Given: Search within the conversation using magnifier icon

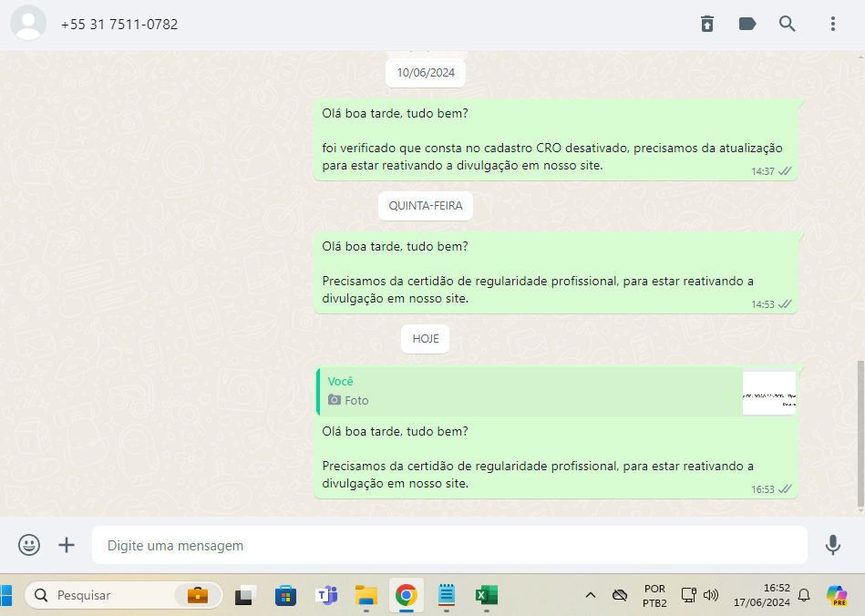Looking at the screenshot, I should (x=788, y=24).
